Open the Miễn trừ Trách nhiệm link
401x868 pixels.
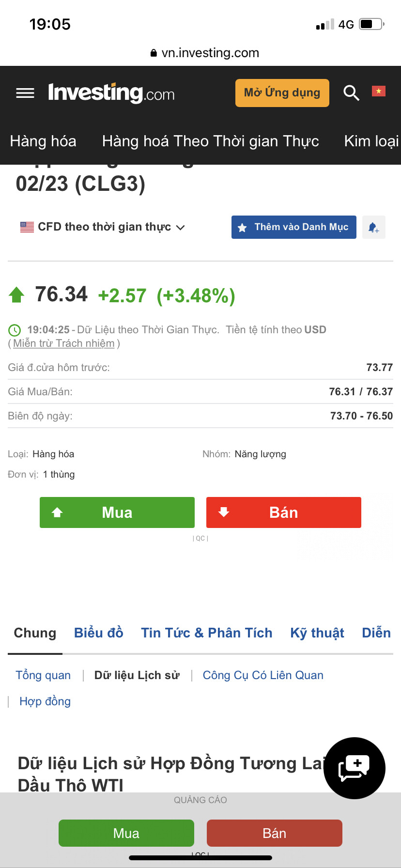click(64, 343)
